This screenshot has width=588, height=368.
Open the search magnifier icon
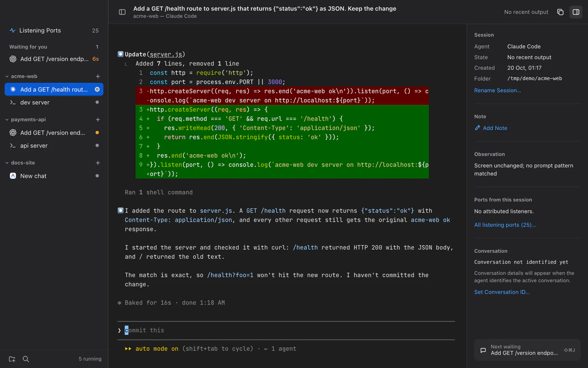26,359
